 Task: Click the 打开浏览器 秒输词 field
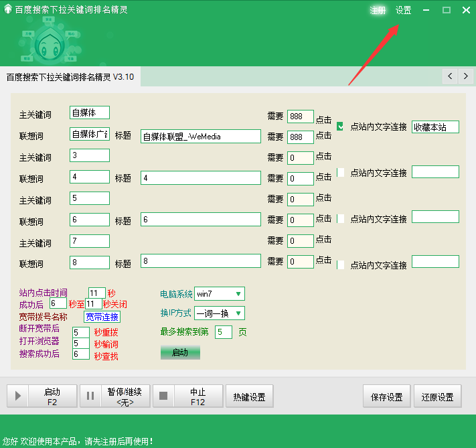point(81,344)
